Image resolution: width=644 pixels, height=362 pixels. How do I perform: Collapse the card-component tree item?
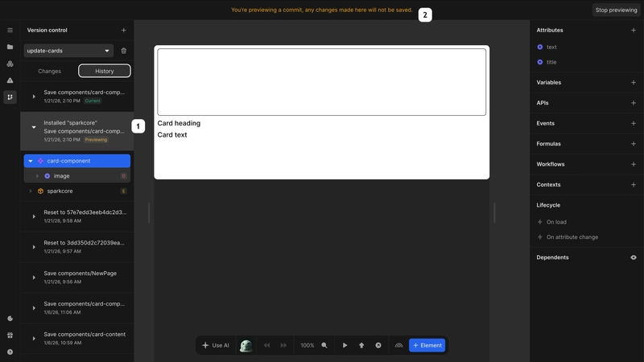pyautogui.click(x=31, y=161)
